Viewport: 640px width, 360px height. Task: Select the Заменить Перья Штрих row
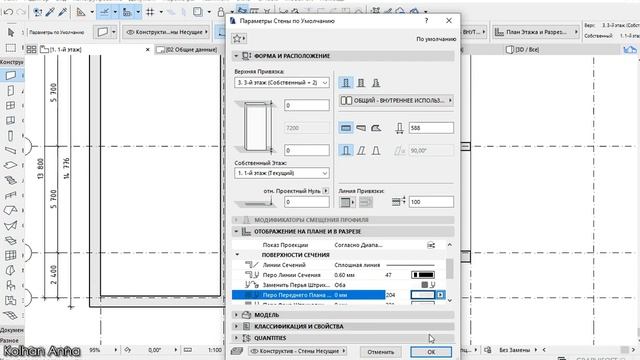338,285
